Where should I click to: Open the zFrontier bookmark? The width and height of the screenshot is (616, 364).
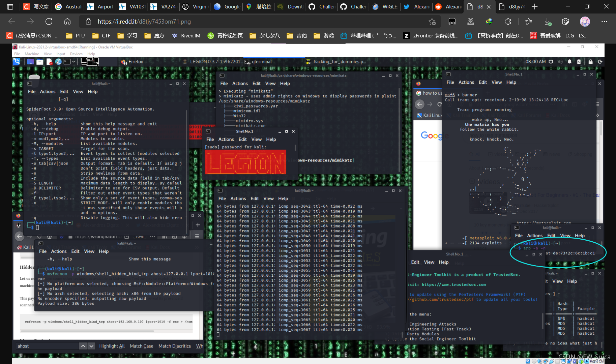[431, 36]
